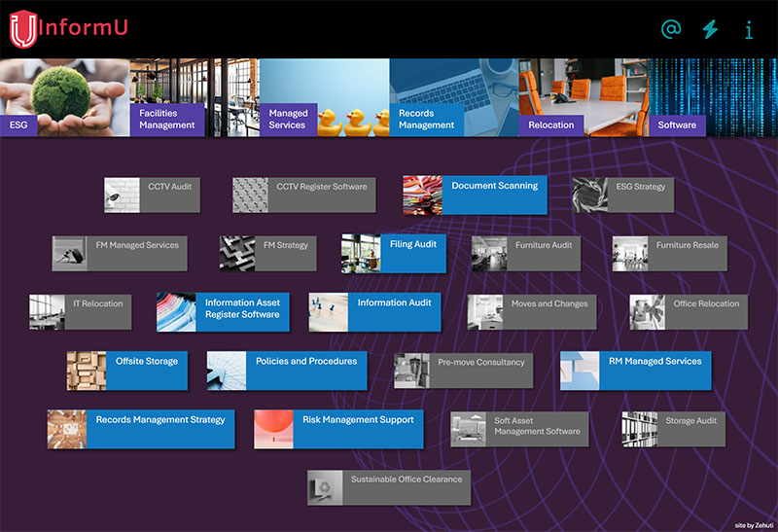778x532 pixels.
Task: Click the Filing Audit service tile
Action: coord(394,254)
